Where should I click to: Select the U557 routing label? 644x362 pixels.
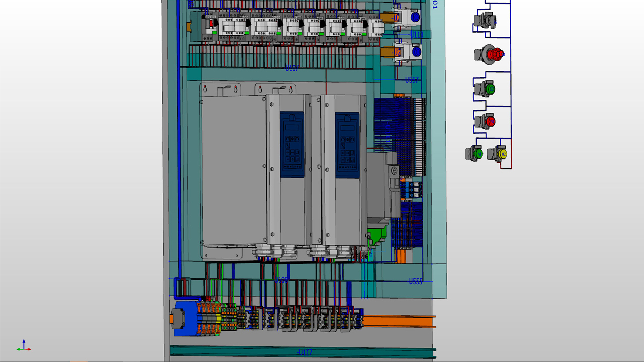tap(412, 80)
